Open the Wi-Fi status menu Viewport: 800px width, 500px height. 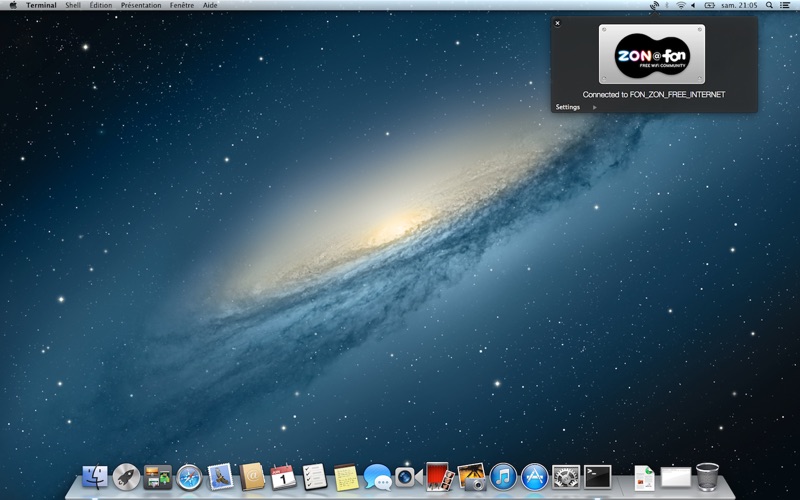(681, 5)
